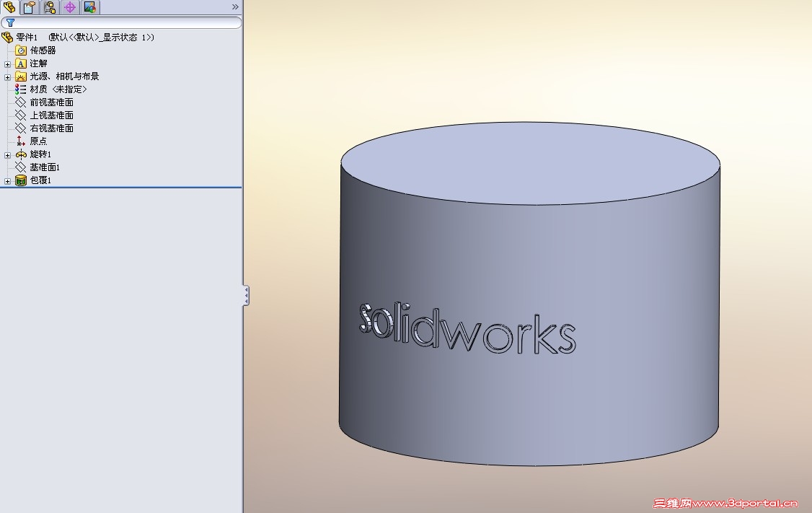This screenshot has width=812, height=513.
Task: Select the 包覆1 wrap feature icon
Action: 21,180
